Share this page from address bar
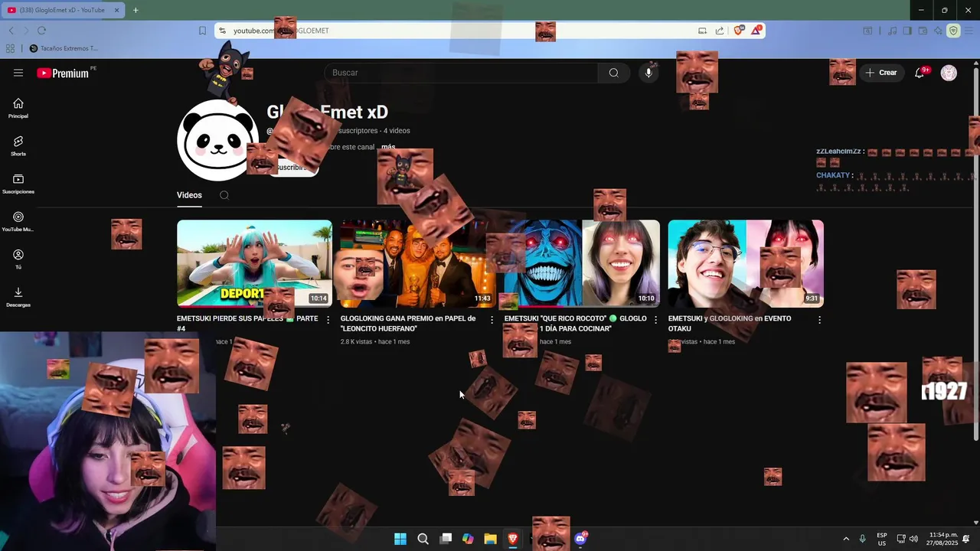 pyautogui.click(x=720, y=31)
